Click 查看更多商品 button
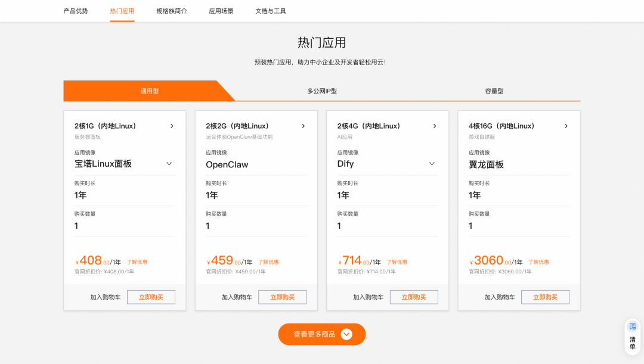Screen dimensions: 644x364 pos(322,334)
